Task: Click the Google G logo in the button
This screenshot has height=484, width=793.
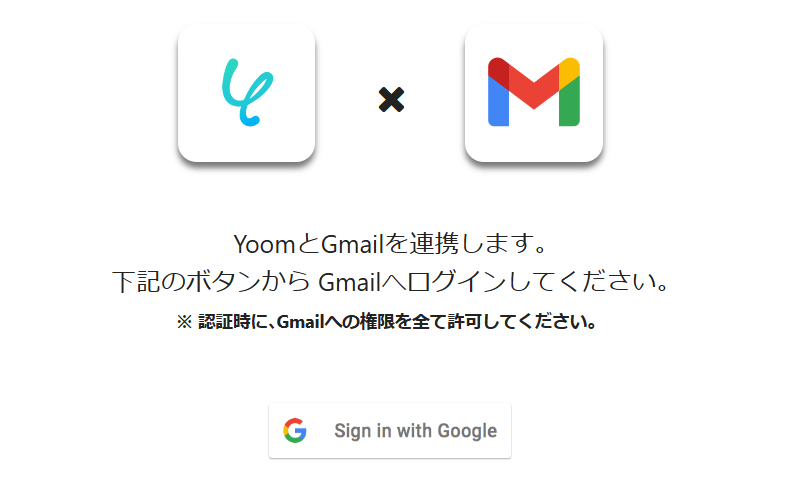Action: [x=295, y=430]
